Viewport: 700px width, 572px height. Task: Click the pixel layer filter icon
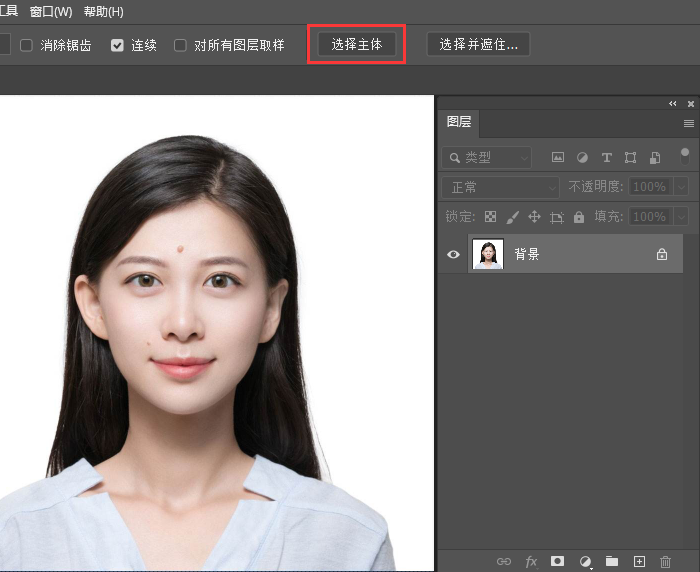click(x=558, y=158)
